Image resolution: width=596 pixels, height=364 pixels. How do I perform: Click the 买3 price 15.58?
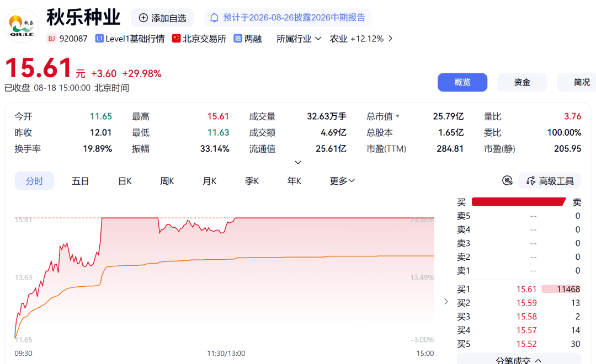coord(526,317)
